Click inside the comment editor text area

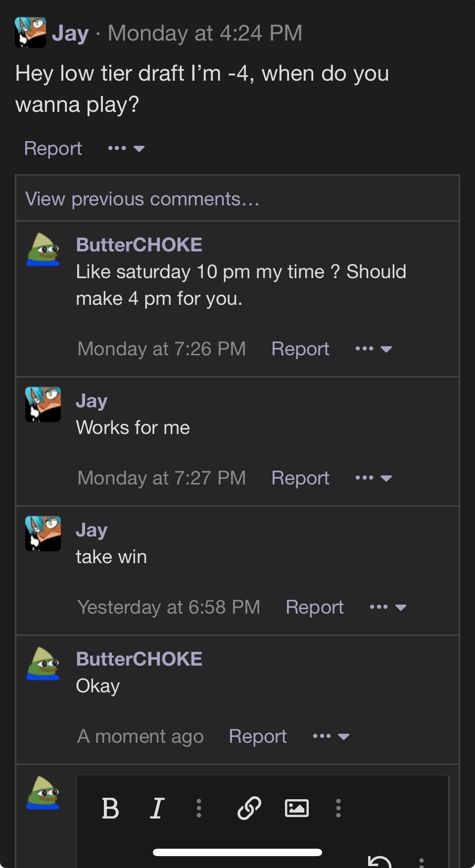pyautogui.click(x=263, y=841)
